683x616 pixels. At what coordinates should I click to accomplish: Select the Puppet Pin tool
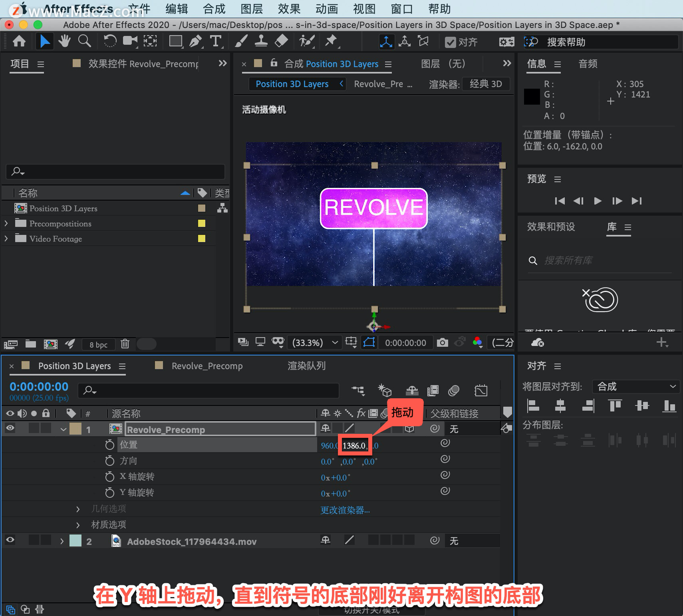click(x=331, y=41)
